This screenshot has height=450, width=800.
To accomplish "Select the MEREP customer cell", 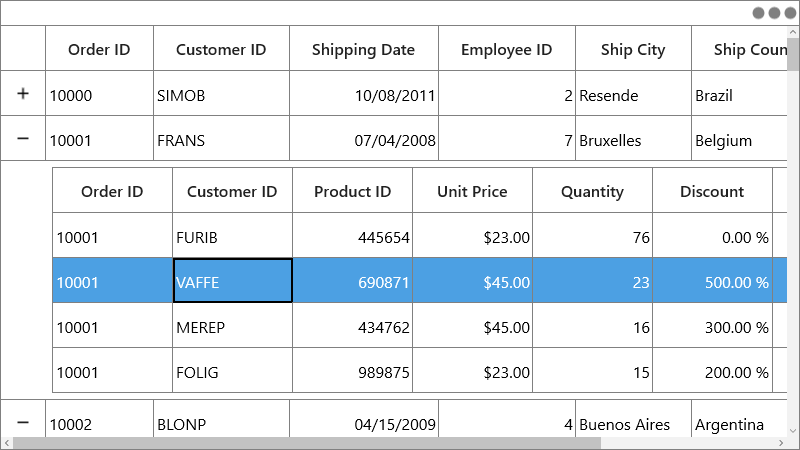I will 232,325.
